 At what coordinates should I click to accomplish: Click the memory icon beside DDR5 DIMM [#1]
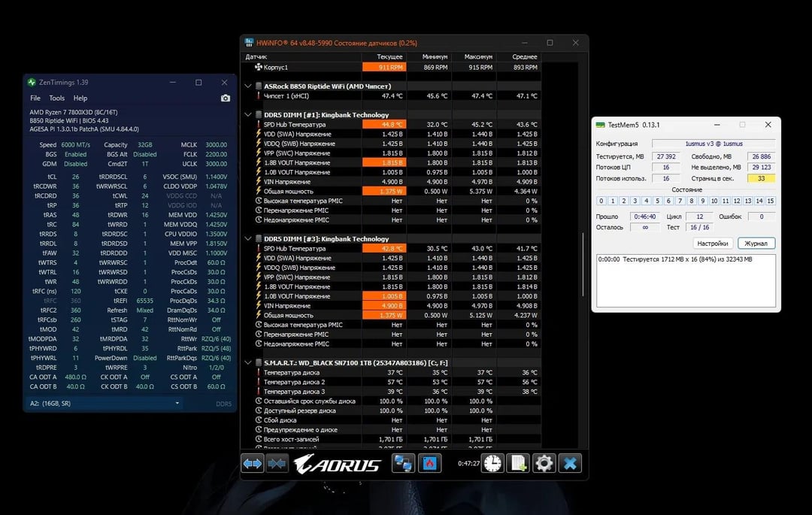[x=259, y=114]
